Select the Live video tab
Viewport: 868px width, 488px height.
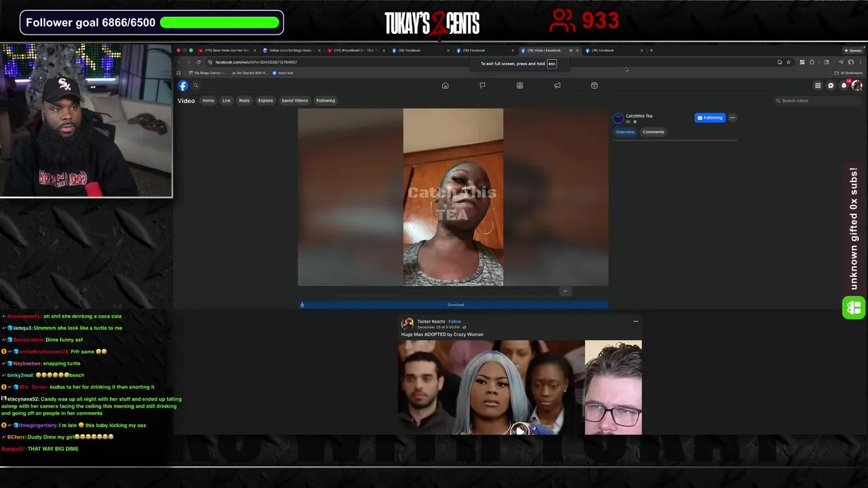226,100
